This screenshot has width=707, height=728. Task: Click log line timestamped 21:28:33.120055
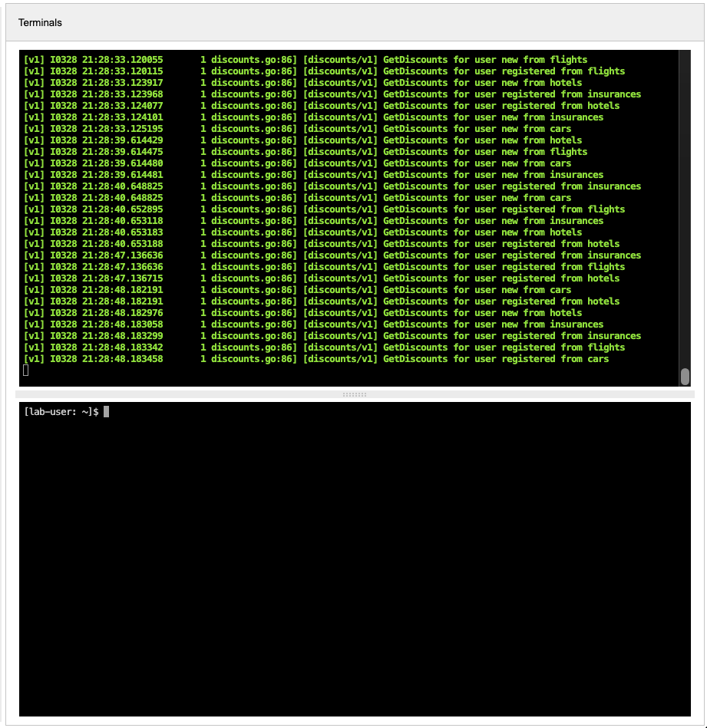[306, 60]
